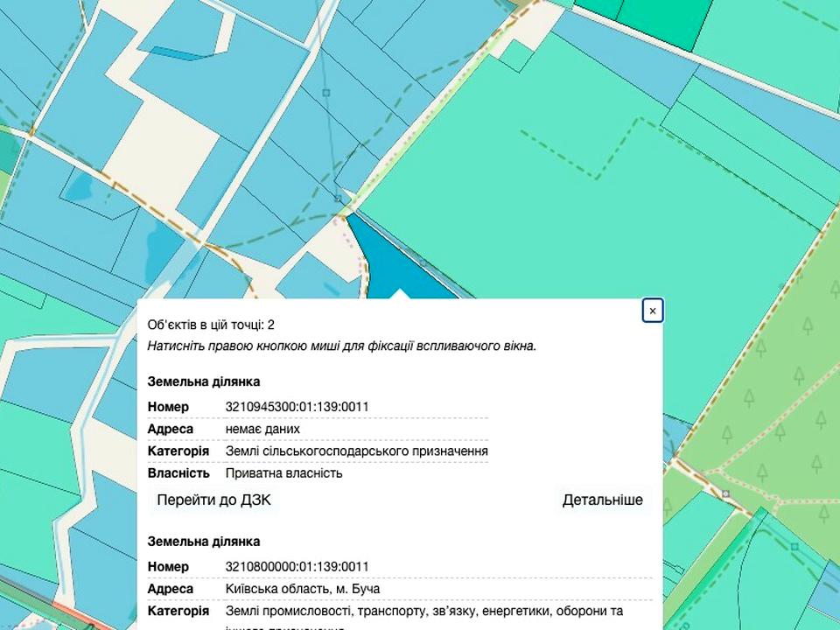
Task: Close the parcel info popup
Action: [652, 311]
